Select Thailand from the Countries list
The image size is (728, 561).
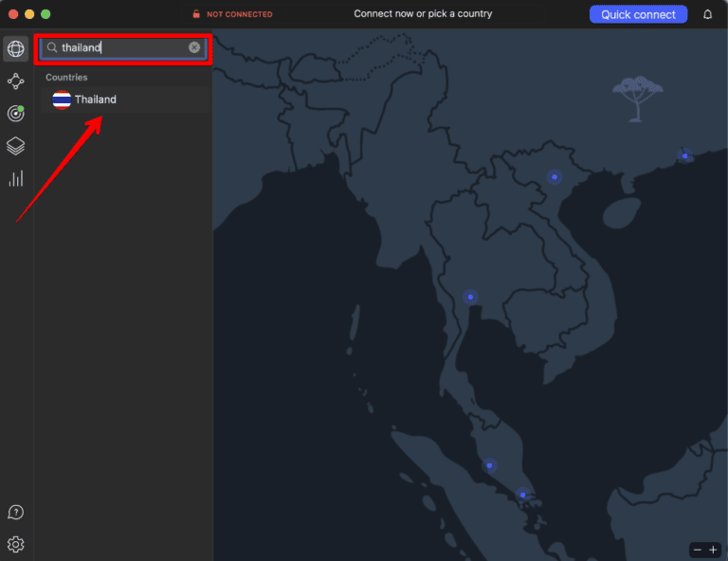pyautogui.click(x=96, y=100)
